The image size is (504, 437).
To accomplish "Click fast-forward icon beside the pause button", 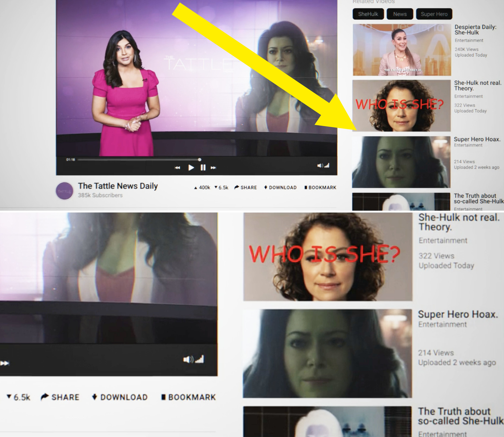I will click(x=213, y=167).
